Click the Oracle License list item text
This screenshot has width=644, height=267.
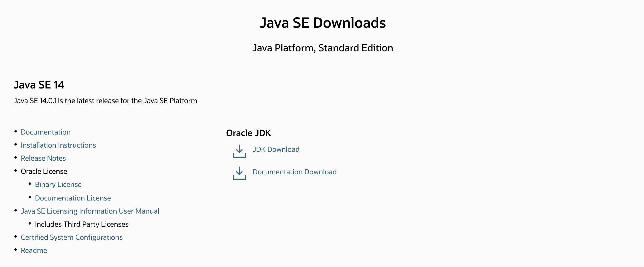click(44, 171)
